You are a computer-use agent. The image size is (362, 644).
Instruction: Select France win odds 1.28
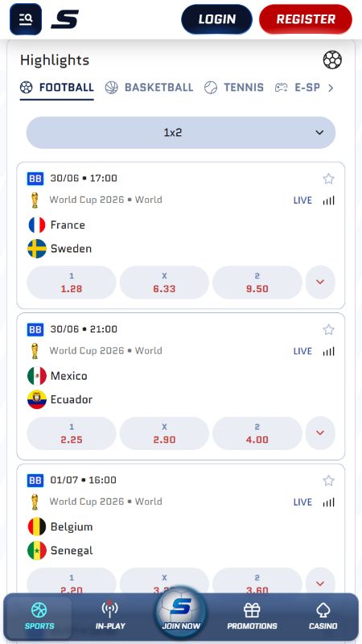(72, 283)
